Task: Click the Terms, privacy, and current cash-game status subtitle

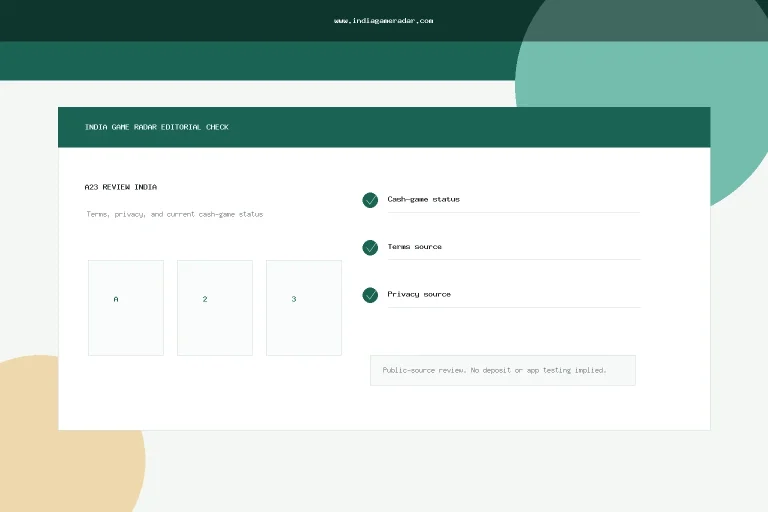Action: click(175, 214)
